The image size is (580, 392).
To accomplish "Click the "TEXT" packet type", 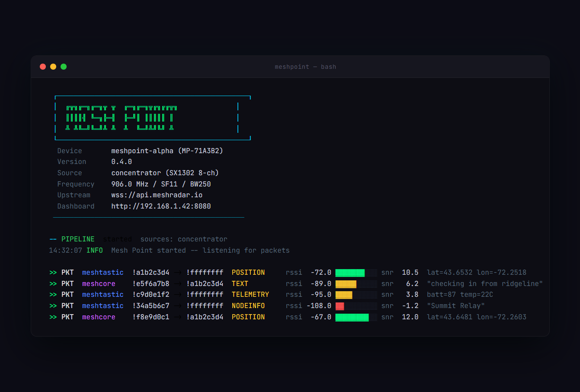I will (x=240, y=284).
